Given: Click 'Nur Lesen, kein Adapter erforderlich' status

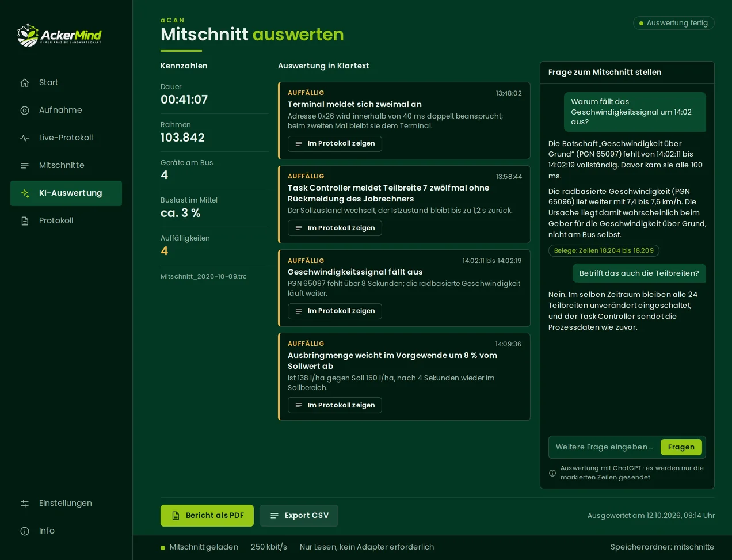Looking at the screenshot, I should point(367,547).
